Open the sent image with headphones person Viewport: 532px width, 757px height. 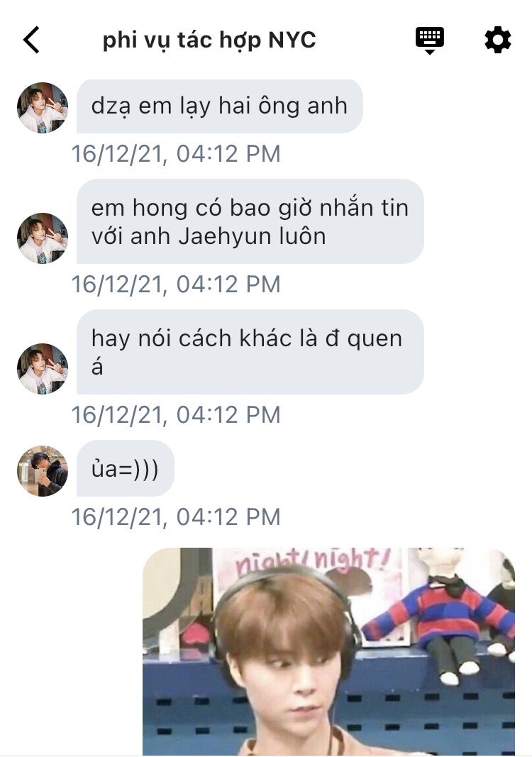pyautogui.click(x=328, y=651)
